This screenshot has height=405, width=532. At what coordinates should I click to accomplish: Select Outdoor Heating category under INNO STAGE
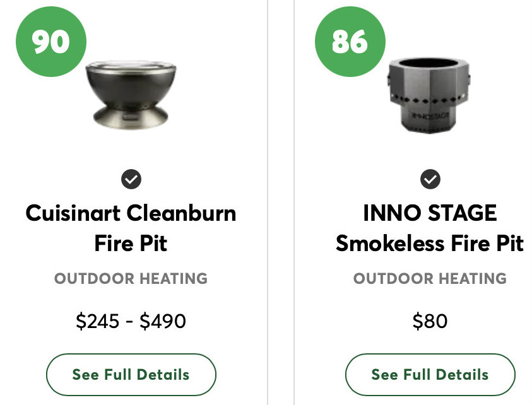430,278
